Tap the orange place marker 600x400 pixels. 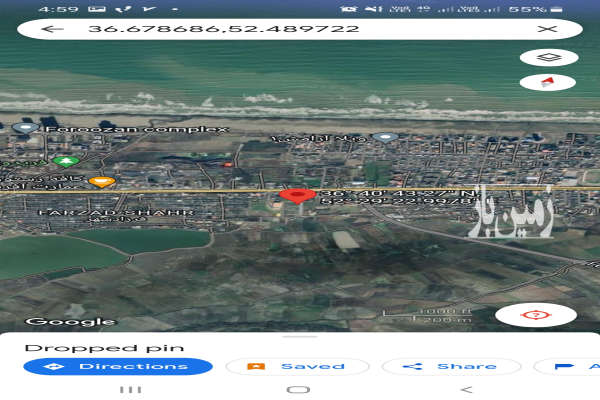[98, 182]
